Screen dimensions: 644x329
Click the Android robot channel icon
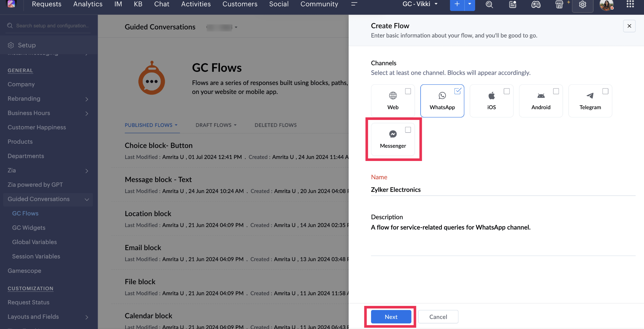tap(541, 96)
